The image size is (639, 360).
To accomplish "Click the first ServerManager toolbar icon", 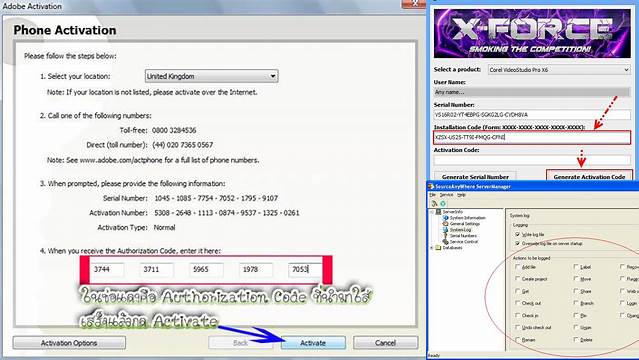I will pyautogui.click(x=434, y=203).
